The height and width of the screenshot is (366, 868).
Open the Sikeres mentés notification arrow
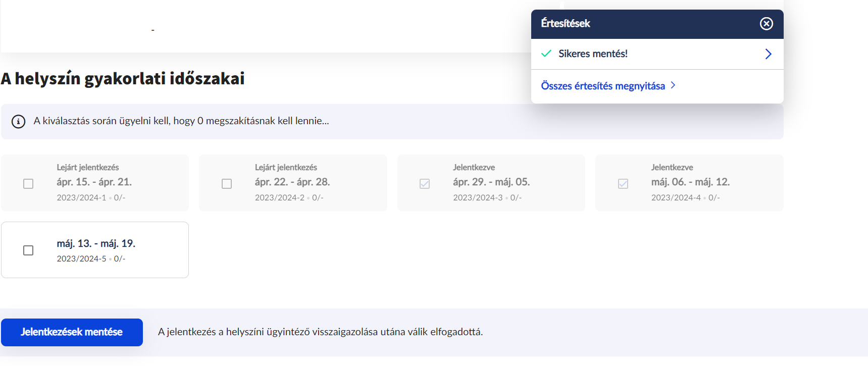point(768,54)
